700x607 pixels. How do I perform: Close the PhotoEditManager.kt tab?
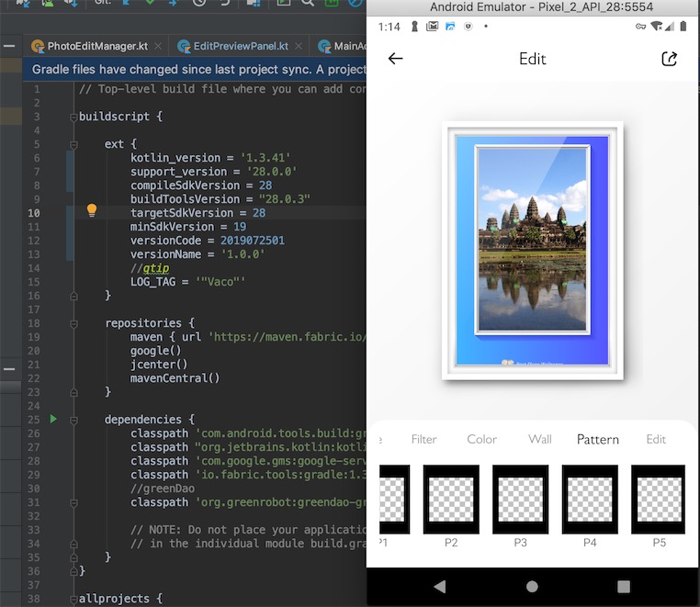158,46
